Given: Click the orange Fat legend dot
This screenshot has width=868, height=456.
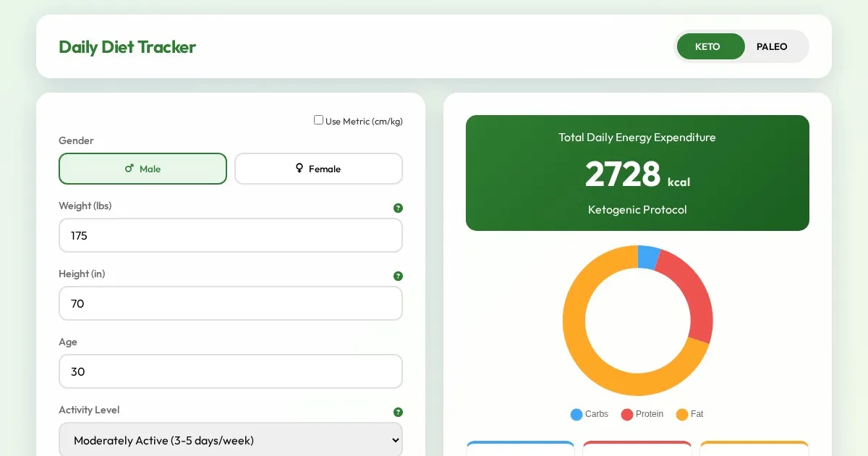Looking at the screenshot, I should (681, 415).
